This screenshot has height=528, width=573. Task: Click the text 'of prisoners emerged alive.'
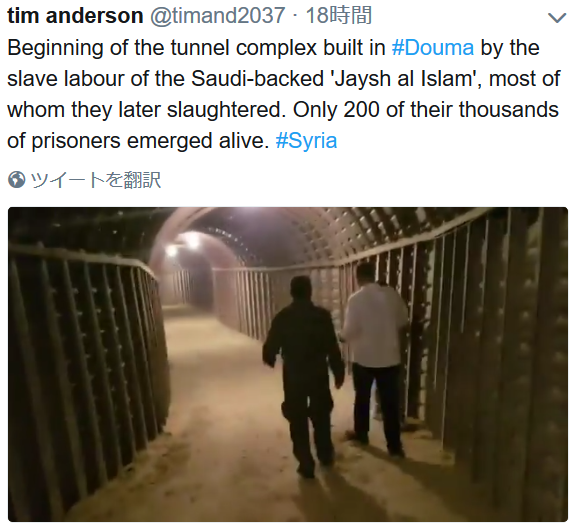[x=138, y=141]
